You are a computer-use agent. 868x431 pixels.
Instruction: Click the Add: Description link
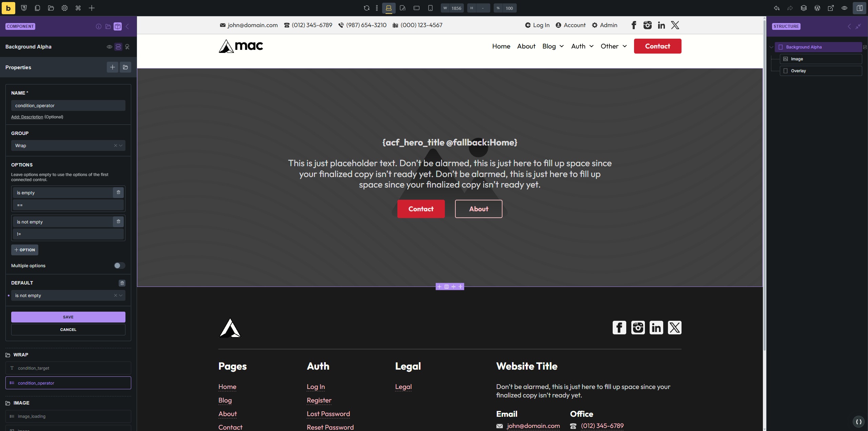pos(27,117)
